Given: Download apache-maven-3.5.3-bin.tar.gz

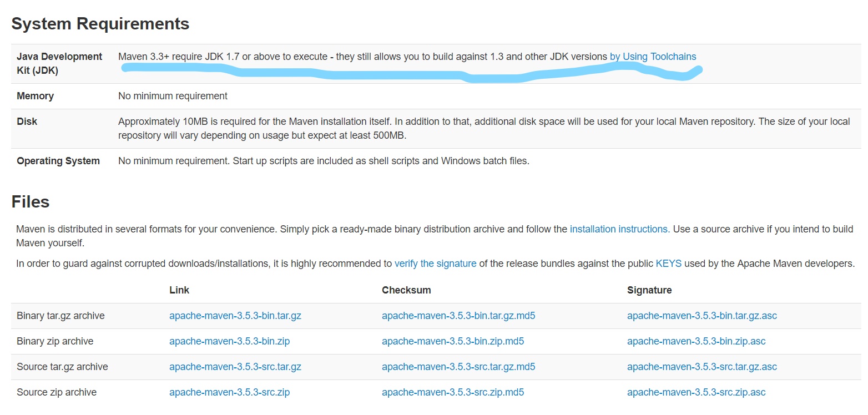Looking at the screenshot, I should [235, 316].
